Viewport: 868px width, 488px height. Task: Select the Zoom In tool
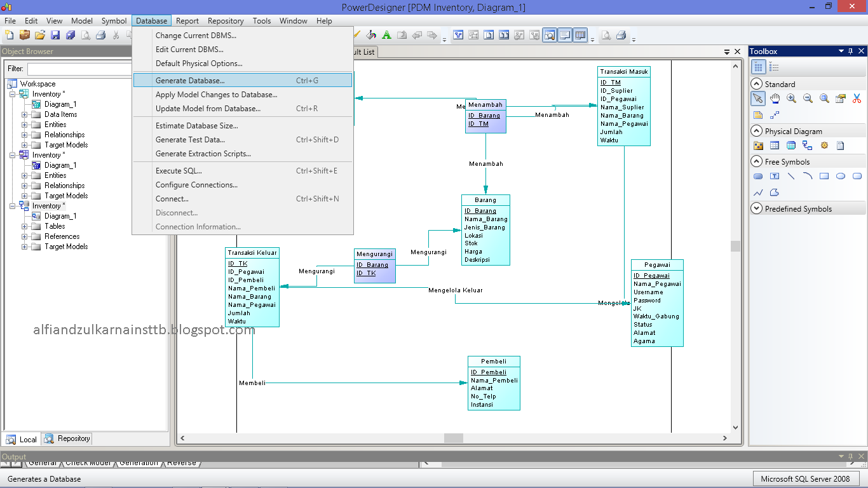(792, 98)
